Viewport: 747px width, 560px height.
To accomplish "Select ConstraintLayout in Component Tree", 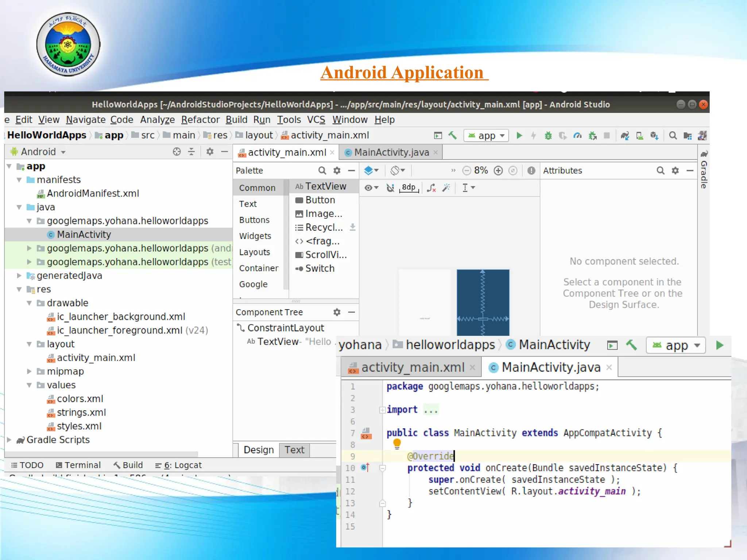I will coord(286,328).
